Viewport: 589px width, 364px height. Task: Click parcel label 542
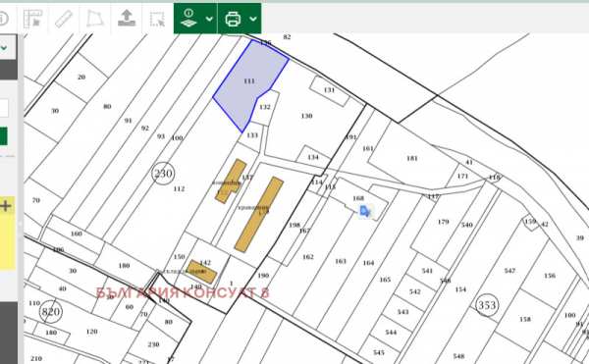[414, 291]
